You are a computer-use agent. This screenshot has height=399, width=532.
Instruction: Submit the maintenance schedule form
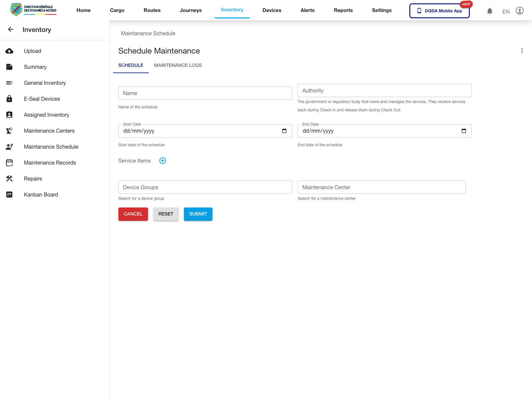pos(198,214)
